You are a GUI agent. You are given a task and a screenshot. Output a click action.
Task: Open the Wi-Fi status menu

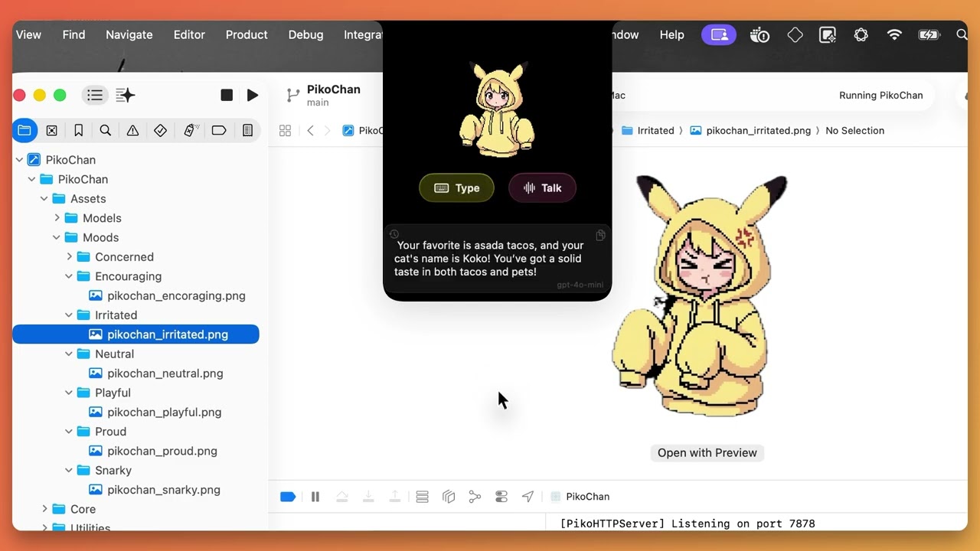click(894, 34)
